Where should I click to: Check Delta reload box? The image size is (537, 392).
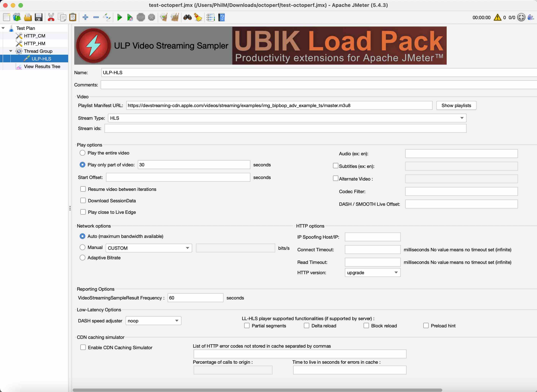(x=306, y=326)
